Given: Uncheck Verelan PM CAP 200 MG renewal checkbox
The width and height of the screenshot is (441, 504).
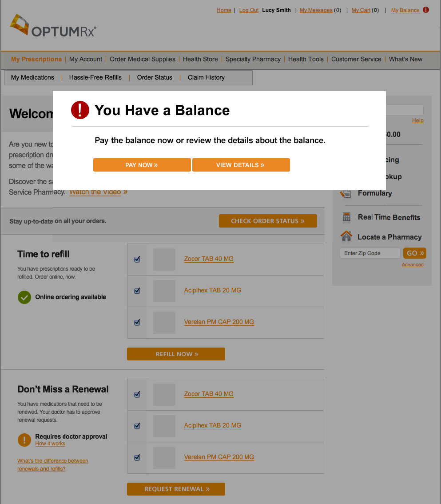Looking at the screenshot, I should pos(137,457).
